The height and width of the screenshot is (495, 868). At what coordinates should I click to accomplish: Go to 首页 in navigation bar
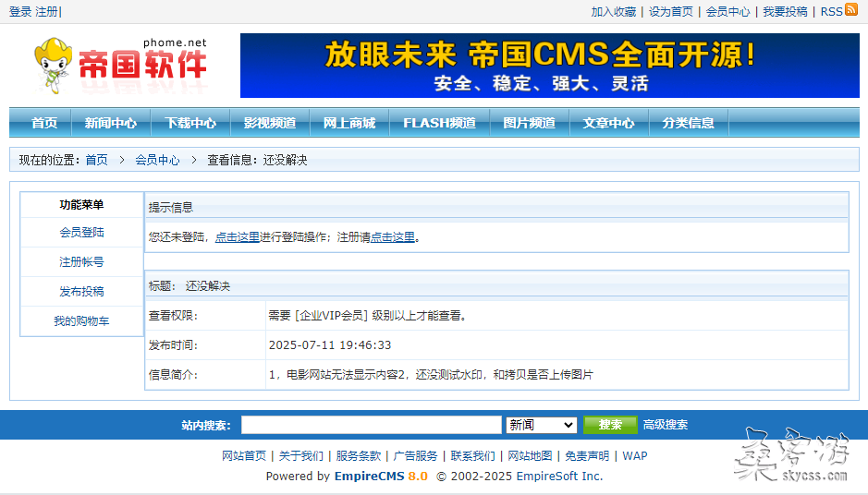[44, 123]
